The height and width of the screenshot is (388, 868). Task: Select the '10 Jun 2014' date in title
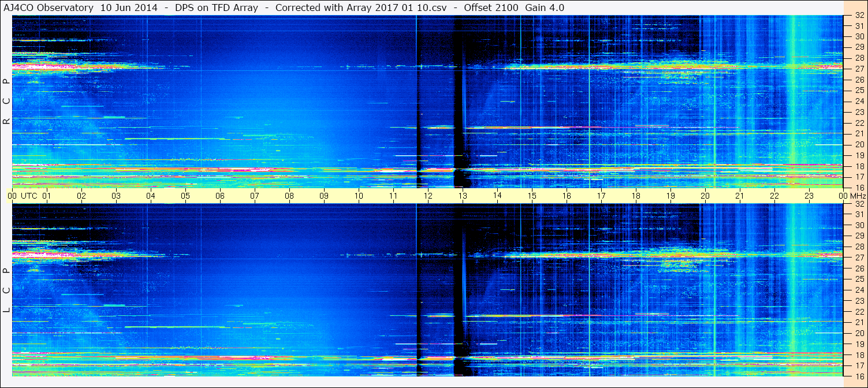(129, 8)
